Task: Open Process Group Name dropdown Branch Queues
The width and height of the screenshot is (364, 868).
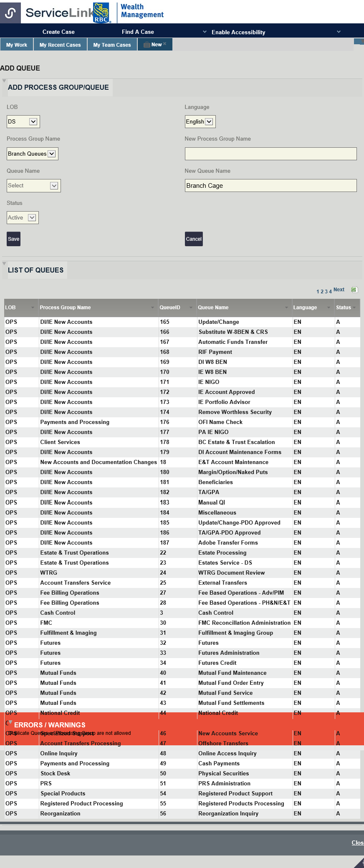Action: [x=32, y=154]
